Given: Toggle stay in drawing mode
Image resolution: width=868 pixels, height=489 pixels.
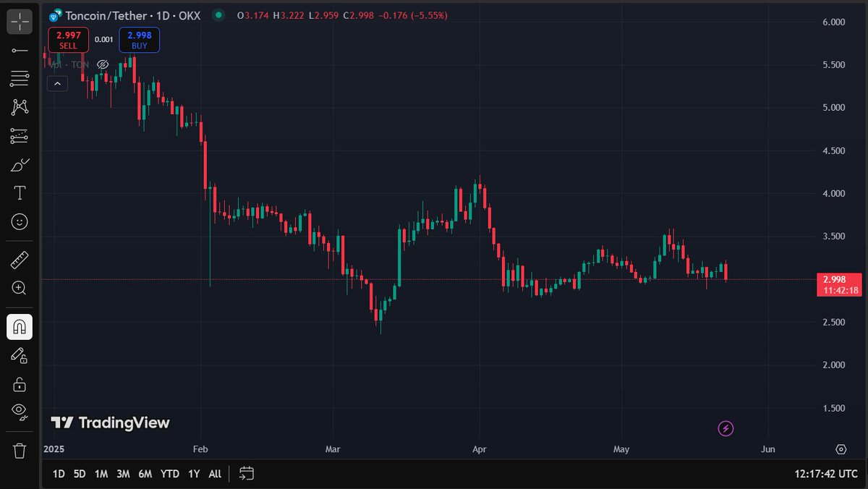Looking at the screenshot, I should tap(20, 355).
